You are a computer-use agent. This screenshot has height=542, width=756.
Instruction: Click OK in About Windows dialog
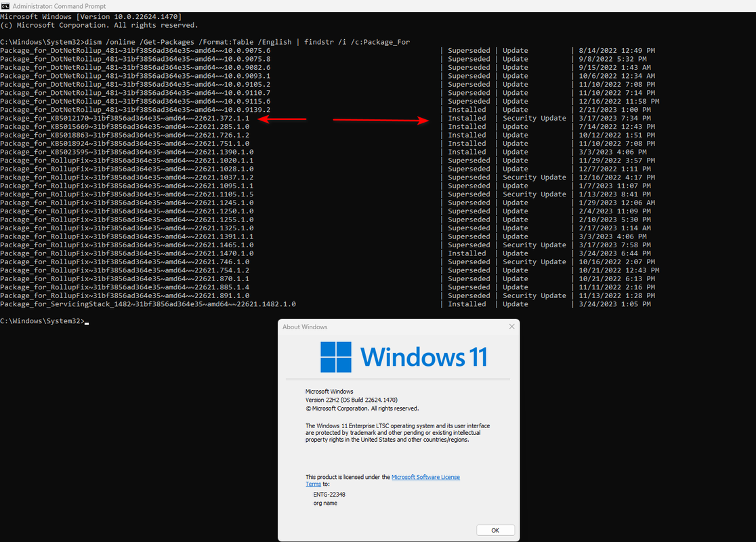pos(495,530)
